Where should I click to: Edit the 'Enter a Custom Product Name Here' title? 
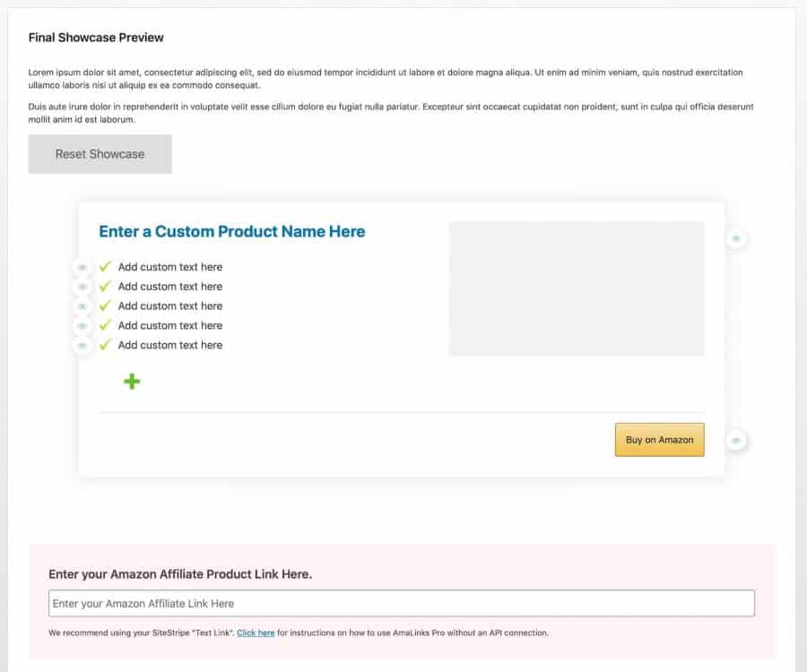(x=232, y=231)
